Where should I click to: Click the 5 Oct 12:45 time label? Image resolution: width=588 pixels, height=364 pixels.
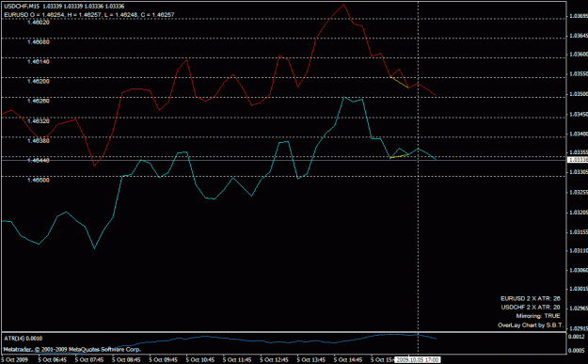point(274,360)
